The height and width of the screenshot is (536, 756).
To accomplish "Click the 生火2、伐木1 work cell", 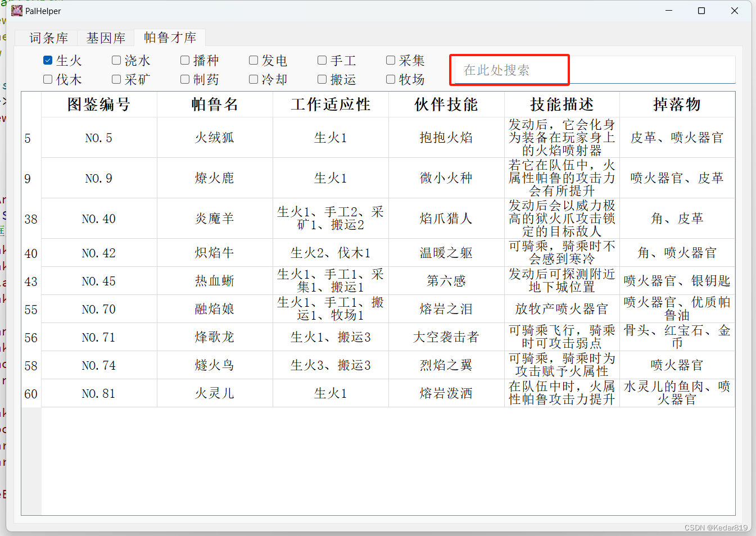I will (331, 253).
